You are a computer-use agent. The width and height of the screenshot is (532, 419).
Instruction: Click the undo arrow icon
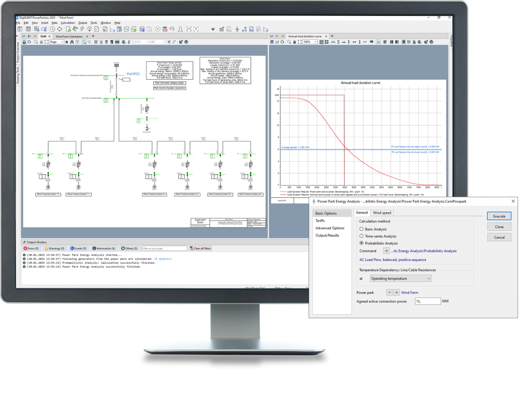[x=172, y=29]
